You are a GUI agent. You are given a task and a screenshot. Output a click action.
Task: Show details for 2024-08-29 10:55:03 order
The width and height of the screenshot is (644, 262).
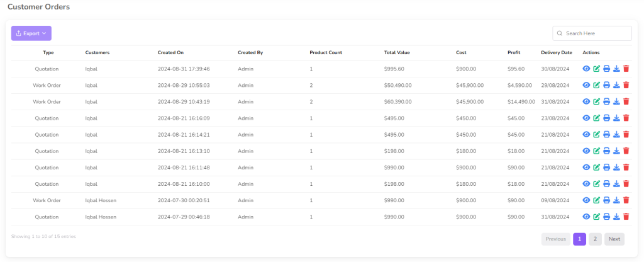coord(586,85)
